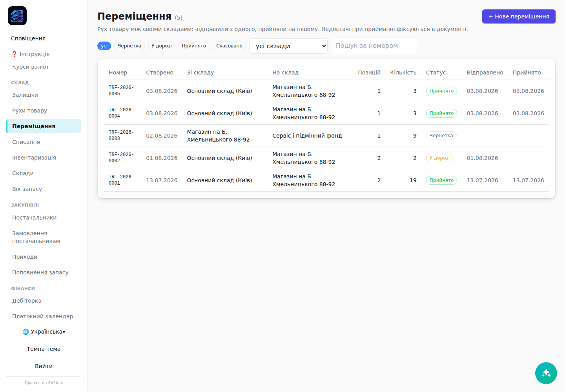Click Працює на 4b2b.ai footer link
This screenshot has width=565, height=392.
(44, 383)
